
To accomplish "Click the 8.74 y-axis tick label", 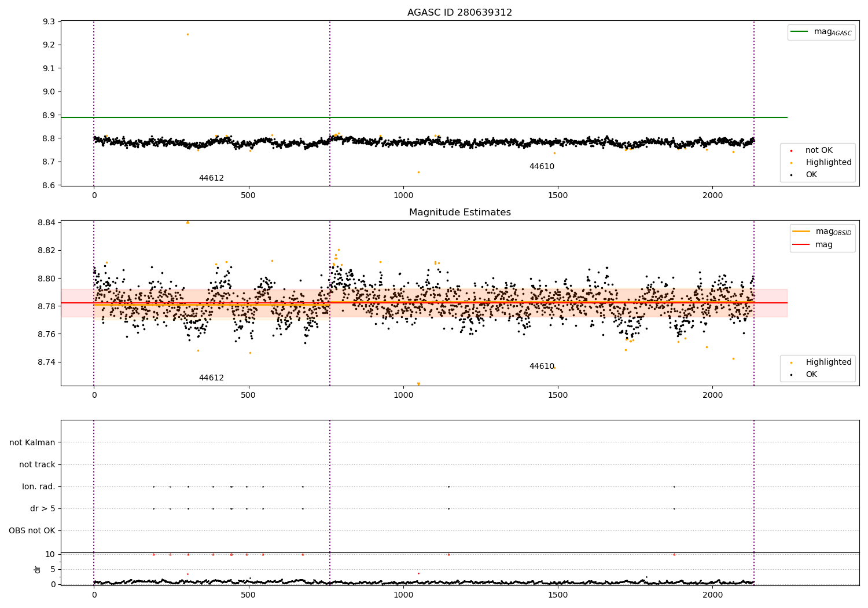I will click(x=47, y=362).
